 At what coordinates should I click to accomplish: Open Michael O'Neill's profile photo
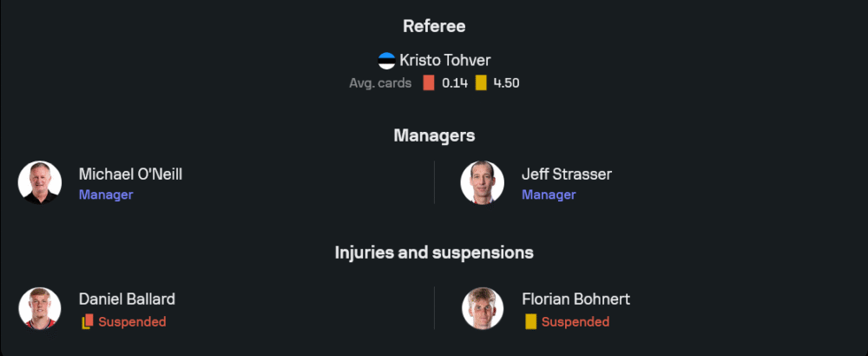pyautogui.click(x=40, y=182)
